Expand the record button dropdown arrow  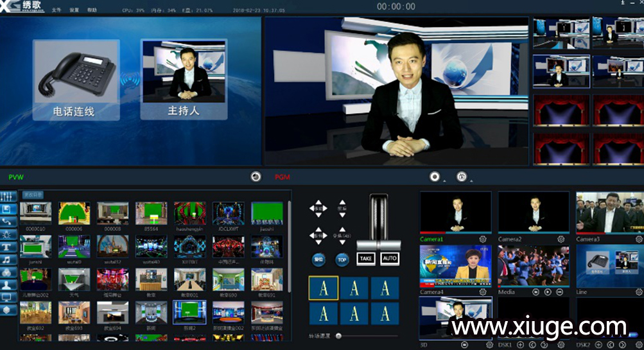click(x=444, y=179)
